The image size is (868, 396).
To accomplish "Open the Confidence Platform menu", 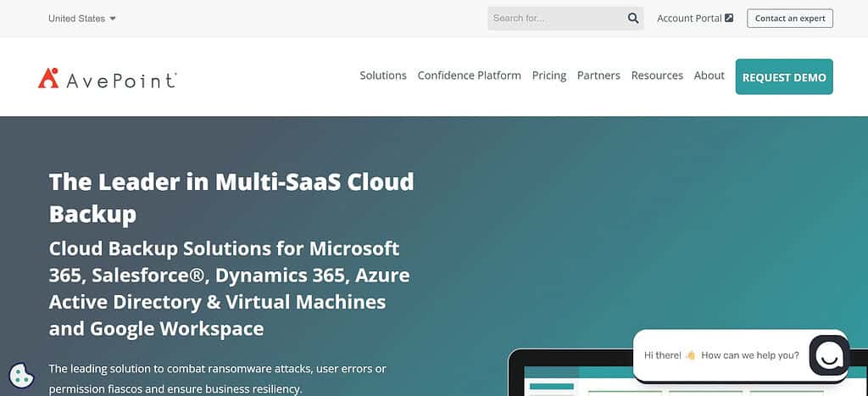I will click(469, 75).
